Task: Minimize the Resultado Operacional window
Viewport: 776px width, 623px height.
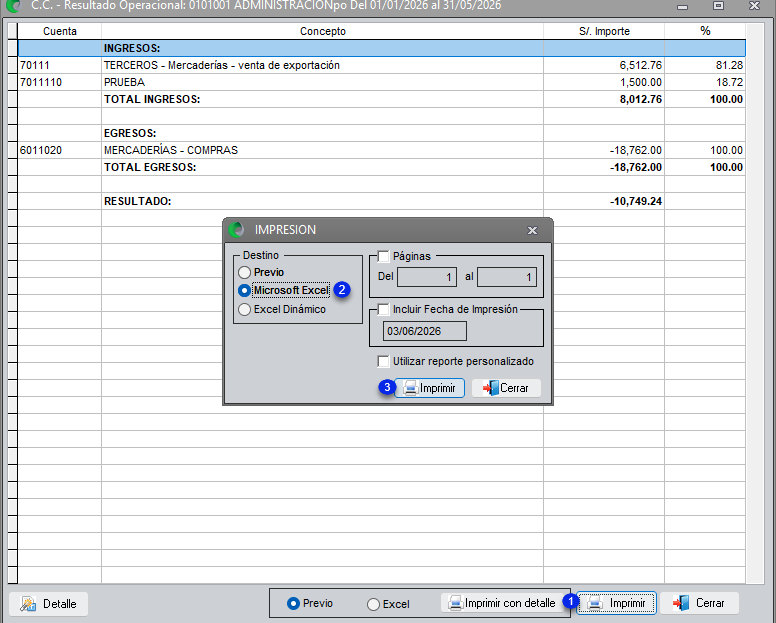Action: point(683,6)
